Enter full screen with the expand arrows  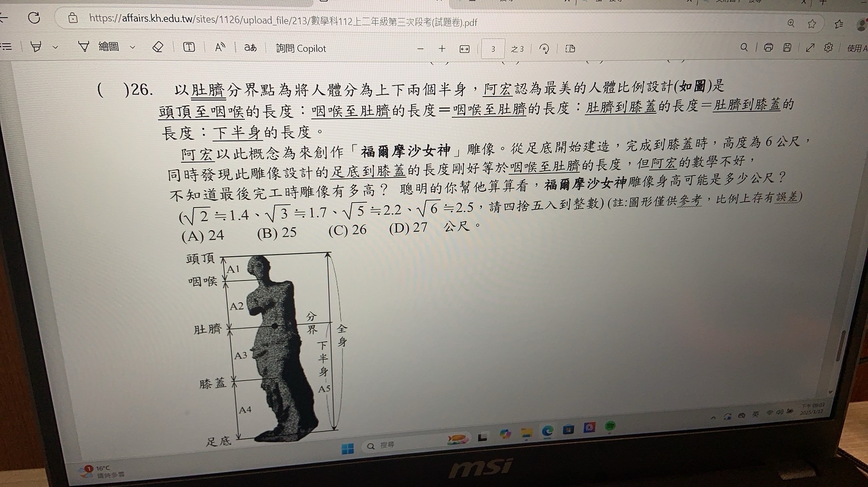810,47
